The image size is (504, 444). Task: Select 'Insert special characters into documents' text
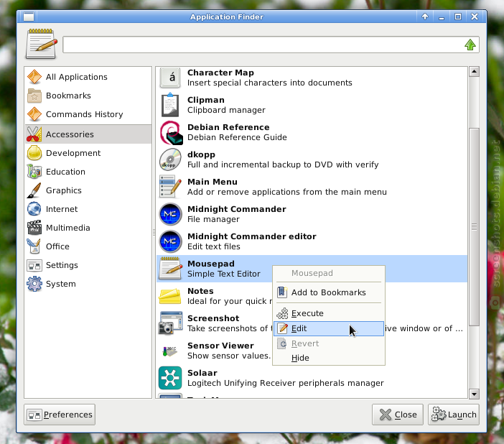[270, 83]
